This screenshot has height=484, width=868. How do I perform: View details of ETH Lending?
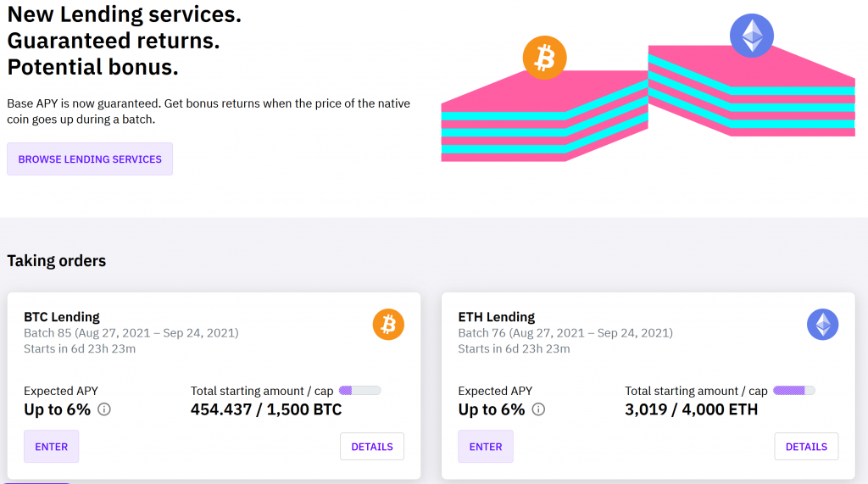coord(807,447)
